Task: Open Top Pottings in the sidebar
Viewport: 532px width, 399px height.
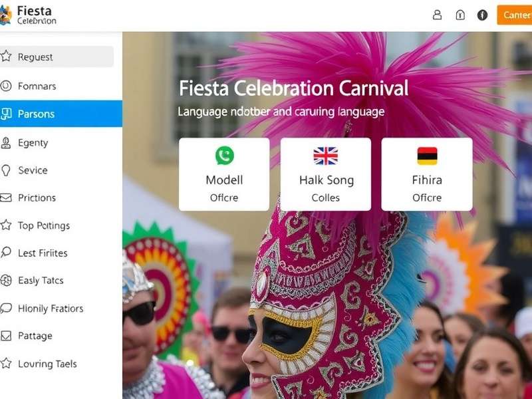Action: tap(43, 225)
